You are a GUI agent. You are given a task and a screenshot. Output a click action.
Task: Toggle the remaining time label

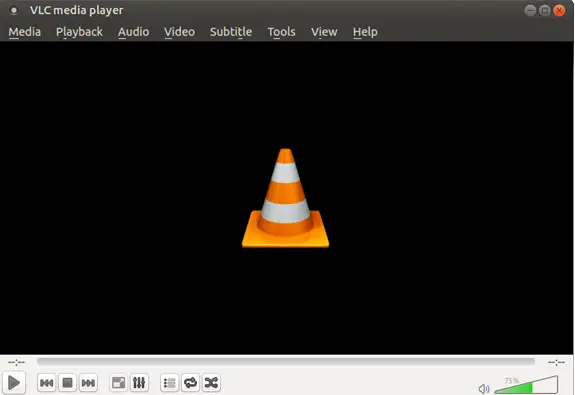556,362
